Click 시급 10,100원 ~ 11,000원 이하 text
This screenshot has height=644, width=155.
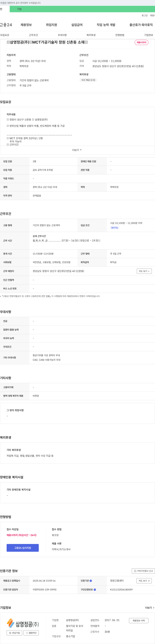point(126,223)
